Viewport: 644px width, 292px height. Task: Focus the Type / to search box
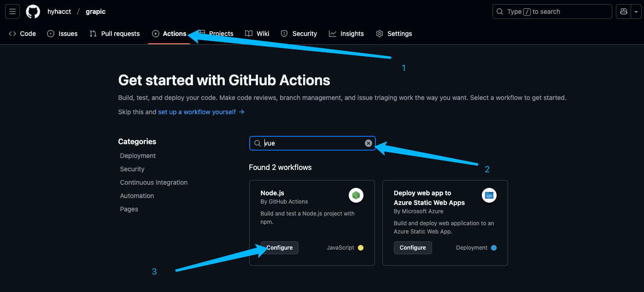(x=552, y=12)
